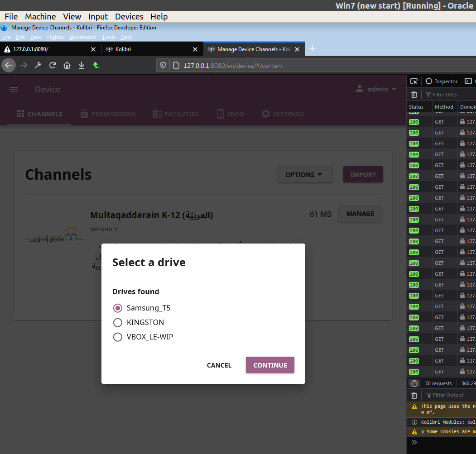Open the downloads arrow icon
The height and width of the screenshot is (454, 476).
(82, 65)
